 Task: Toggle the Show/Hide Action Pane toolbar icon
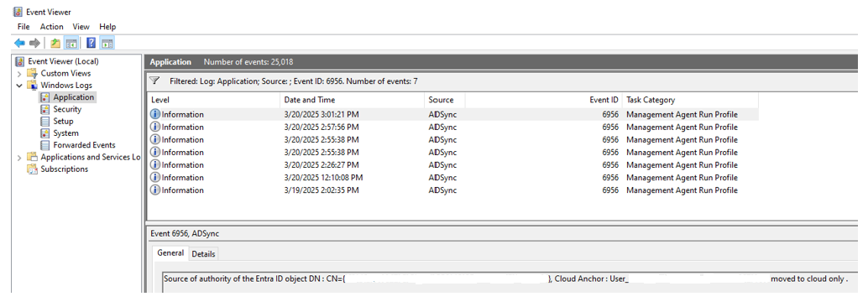click(x=107, y=43)
